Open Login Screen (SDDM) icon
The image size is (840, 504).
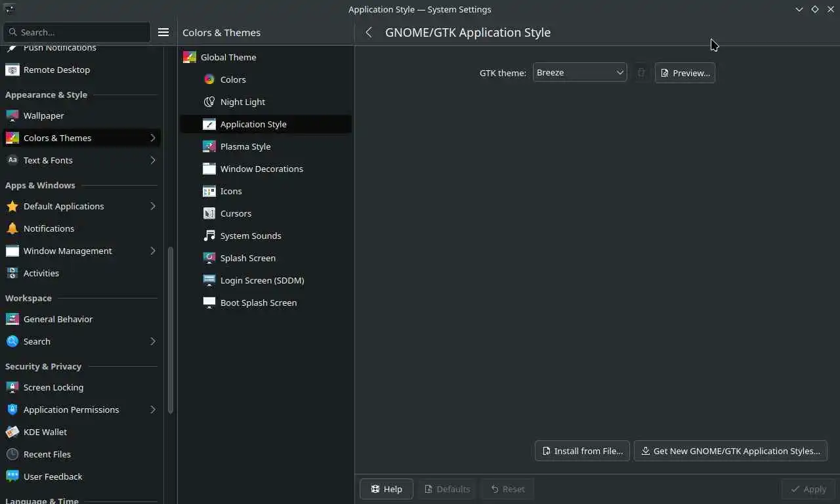pyautogui.click(x=209, y=280)
